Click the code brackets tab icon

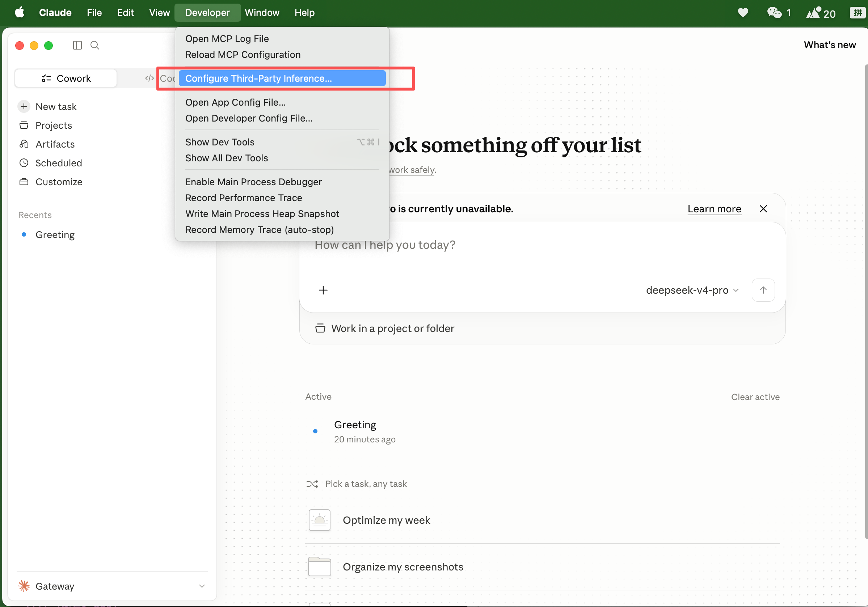[x=149, y=78]
